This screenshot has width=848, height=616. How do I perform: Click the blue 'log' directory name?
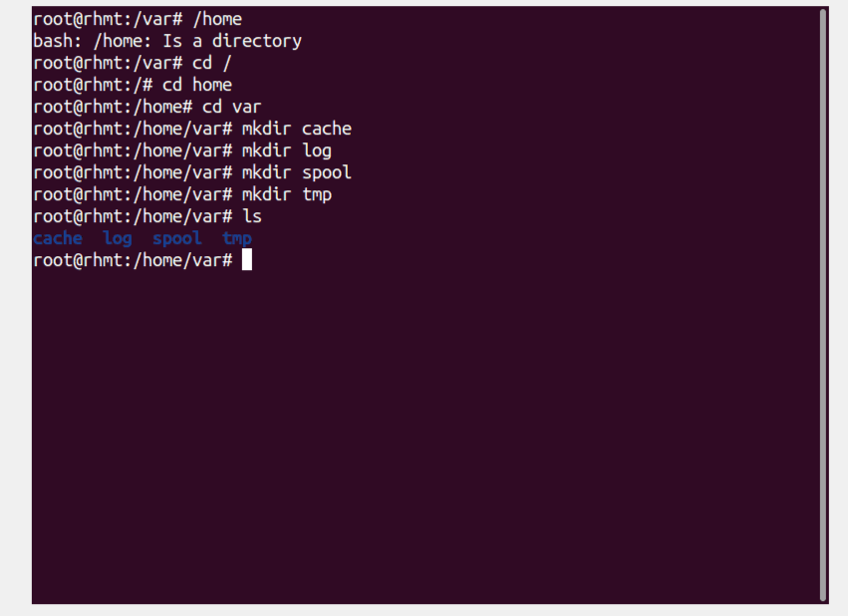click(x=118, y=238)
